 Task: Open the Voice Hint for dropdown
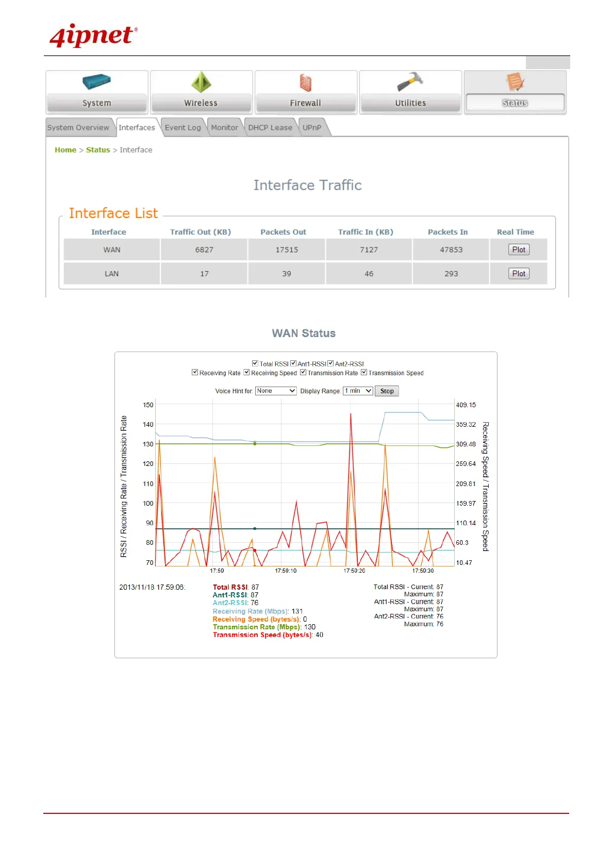276,391
